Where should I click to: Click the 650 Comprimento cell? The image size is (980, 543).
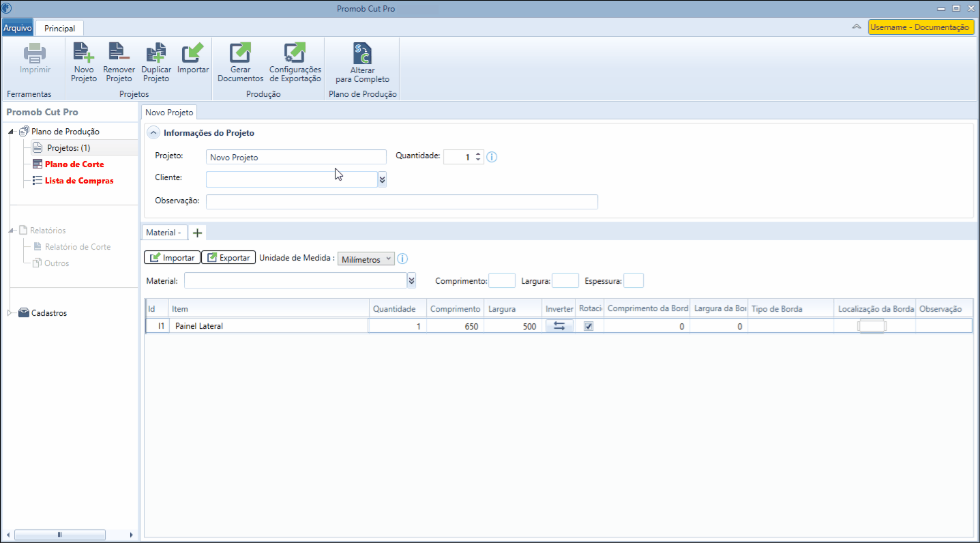(455, 326)
